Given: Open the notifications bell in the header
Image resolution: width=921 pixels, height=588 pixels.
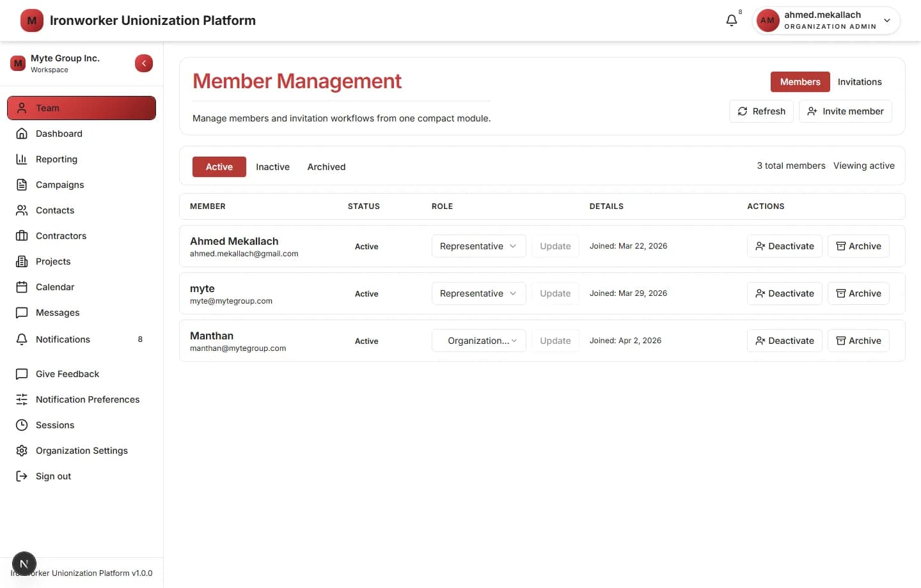Looking at the screenshot, I should [x=732, y=20].
